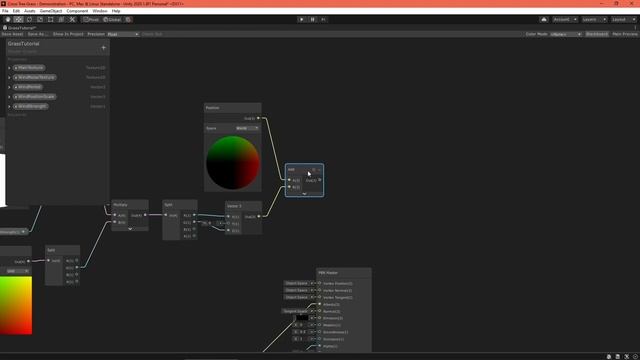Select the Hand tool in toolbar

click(x=8, y=20)
